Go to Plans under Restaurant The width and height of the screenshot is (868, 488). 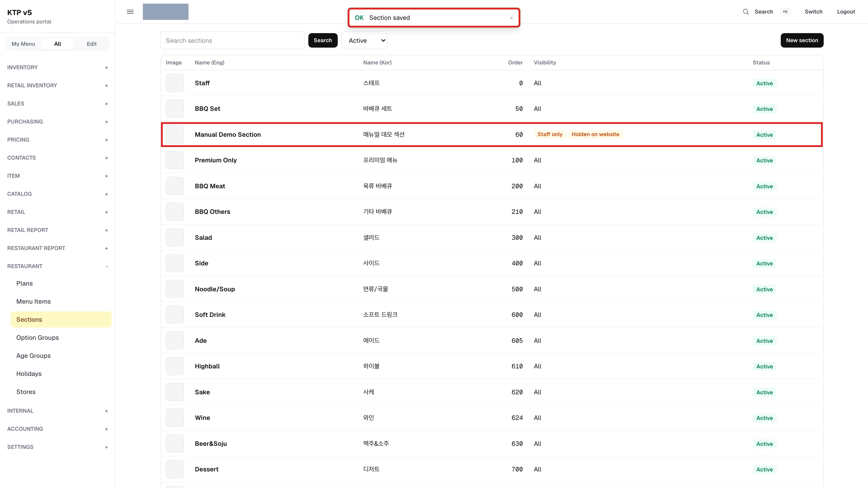coord(61,283)
